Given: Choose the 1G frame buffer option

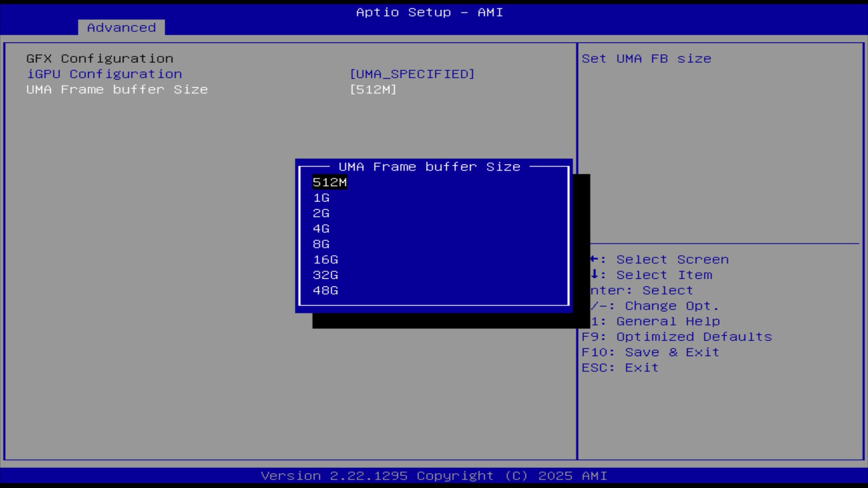Looking at the screenshot, I should point(321,198).
